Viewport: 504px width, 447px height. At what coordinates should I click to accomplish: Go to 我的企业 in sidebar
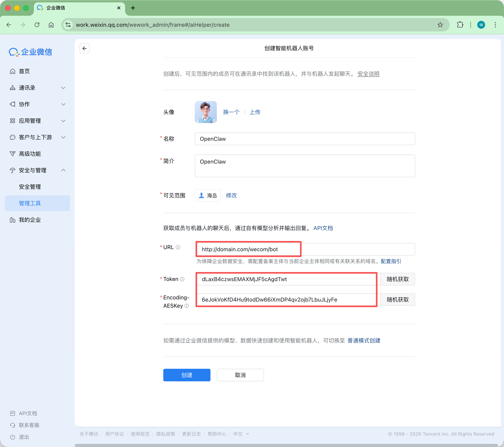click(x=30, y=220)
